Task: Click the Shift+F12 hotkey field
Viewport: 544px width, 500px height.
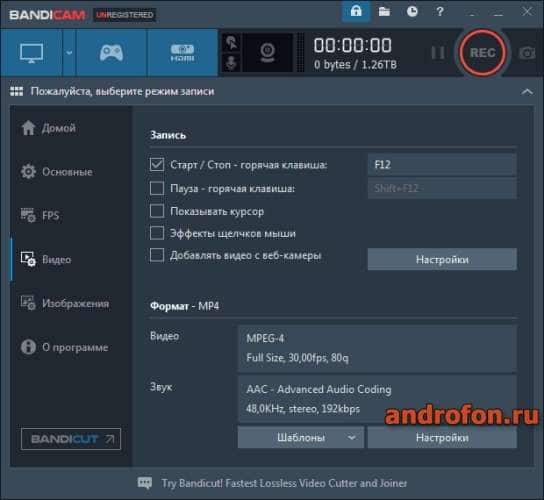Action: (442, 188)
